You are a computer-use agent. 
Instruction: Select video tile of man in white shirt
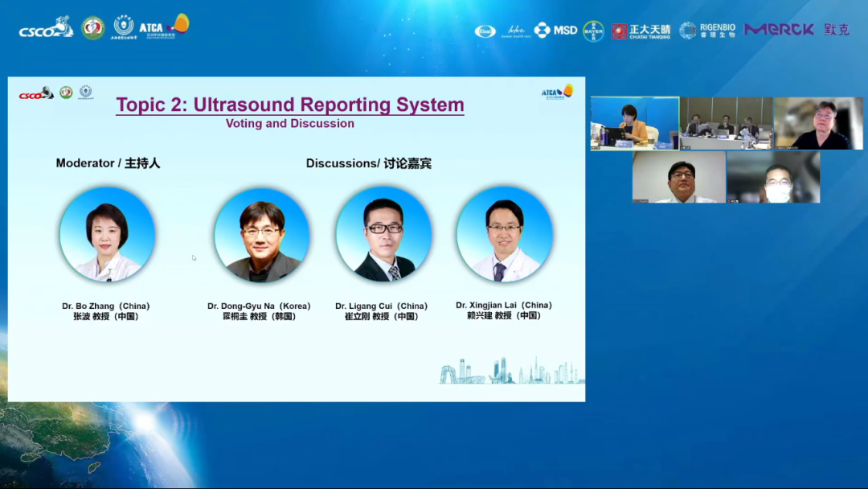pos(678,178)
